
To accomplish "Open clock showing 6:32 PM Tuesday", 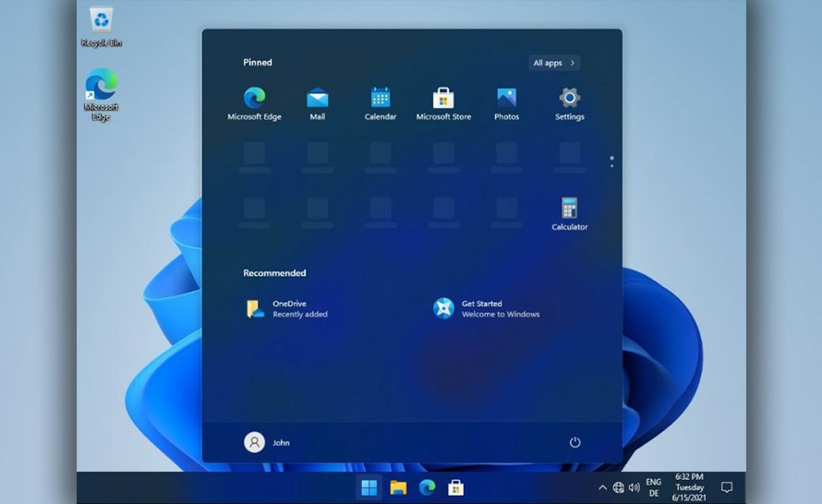I will pyautogui.click(x=689, y=487).
